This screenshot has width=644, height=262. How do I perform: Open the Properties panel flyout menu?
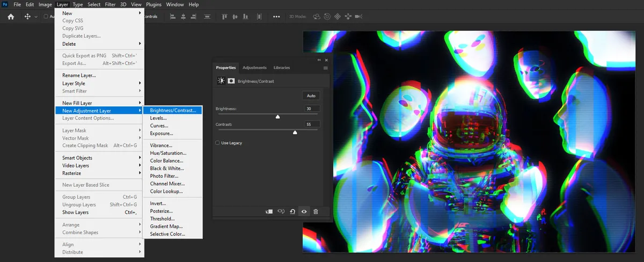(326, 68)
